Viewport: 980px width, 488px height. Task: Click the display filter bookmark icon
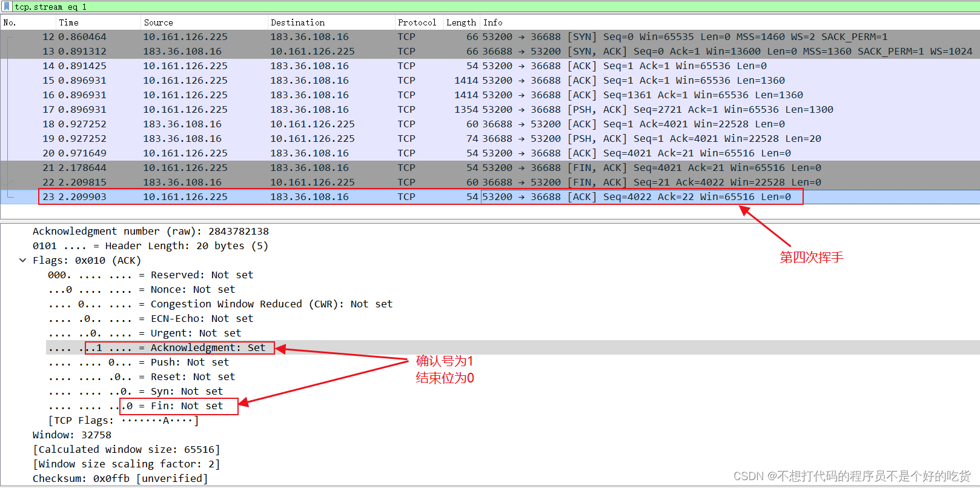(7, 7)
